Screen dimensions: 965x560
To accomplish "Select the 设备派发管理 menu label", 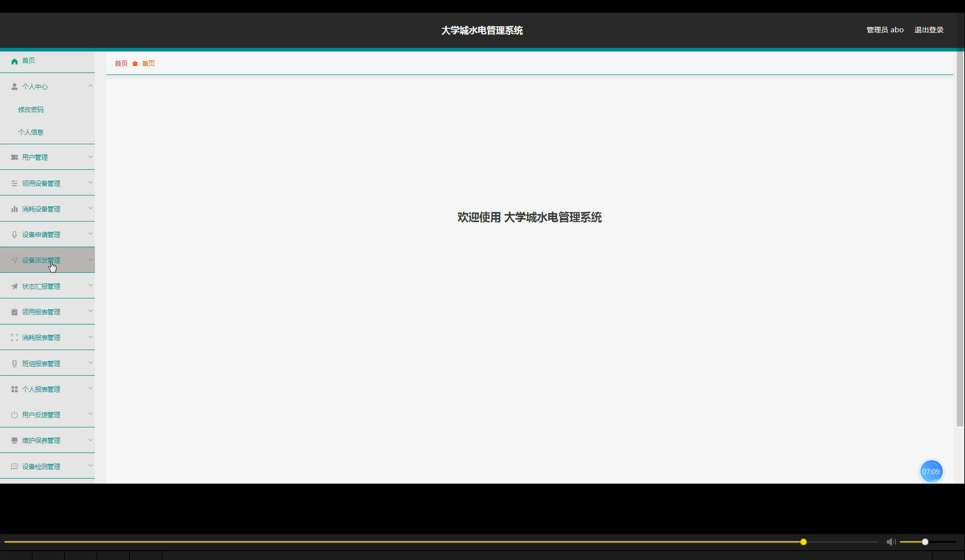I will (x=41, y=260).
